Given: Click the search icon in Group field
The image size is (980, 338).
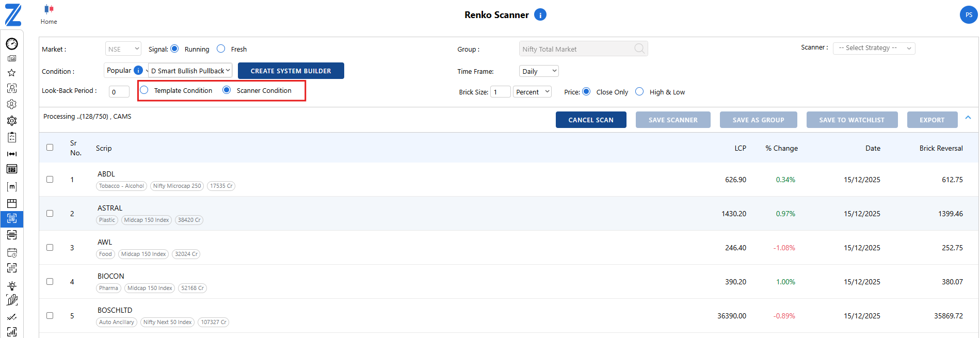Looking at the screenshot, I should coord(639,49).
